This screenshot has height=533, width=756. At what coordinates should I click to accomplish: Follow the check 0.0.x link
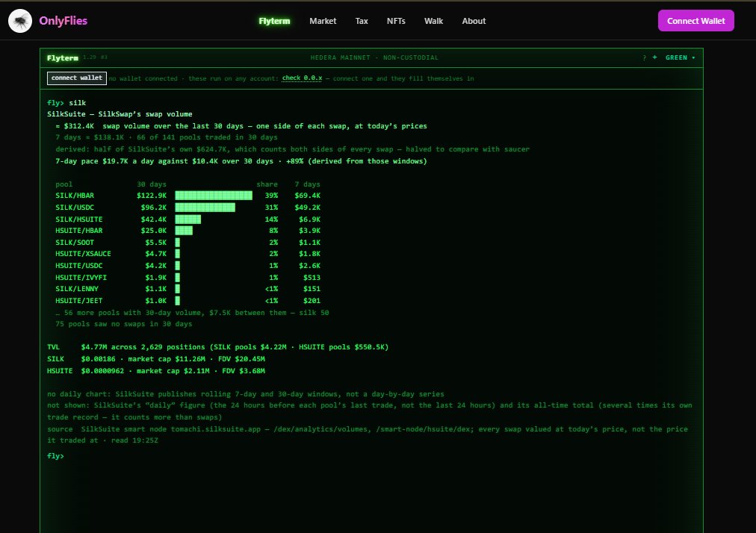point(302,78)
